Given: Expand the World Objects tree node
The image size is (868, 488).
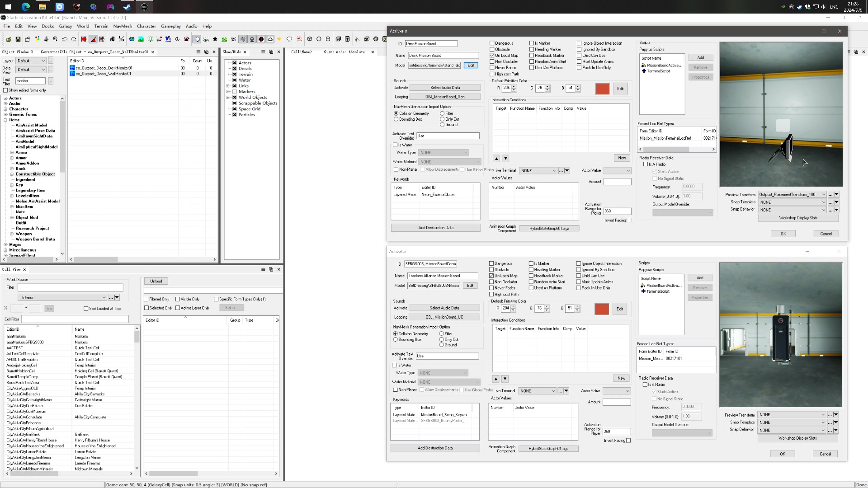Looking at the screenshot, I should coord(228,98).
